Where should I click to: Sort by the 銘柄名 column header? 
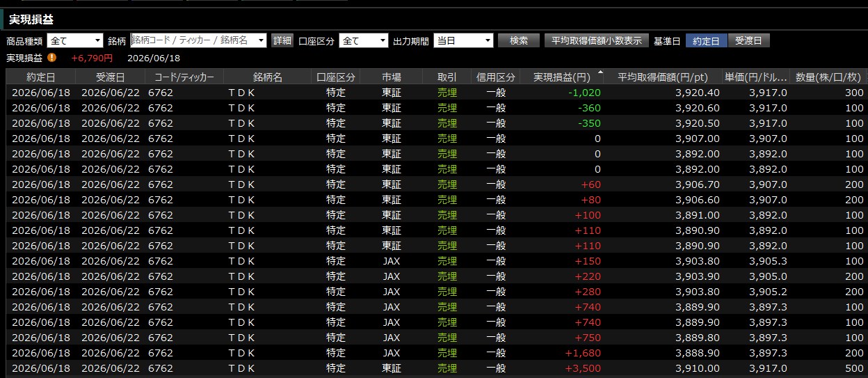click(268, 77)
